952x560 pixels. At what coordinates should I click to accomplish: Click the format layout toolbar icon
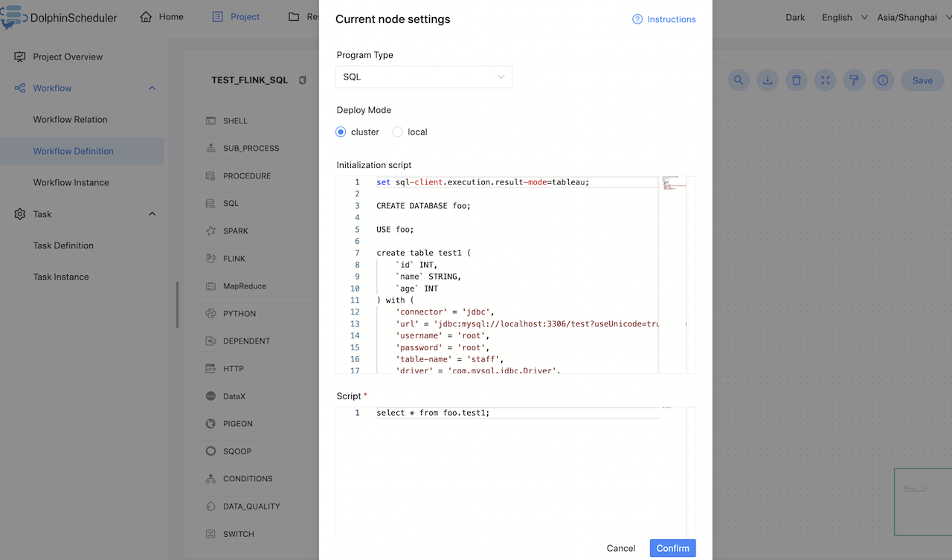[855, 80]
